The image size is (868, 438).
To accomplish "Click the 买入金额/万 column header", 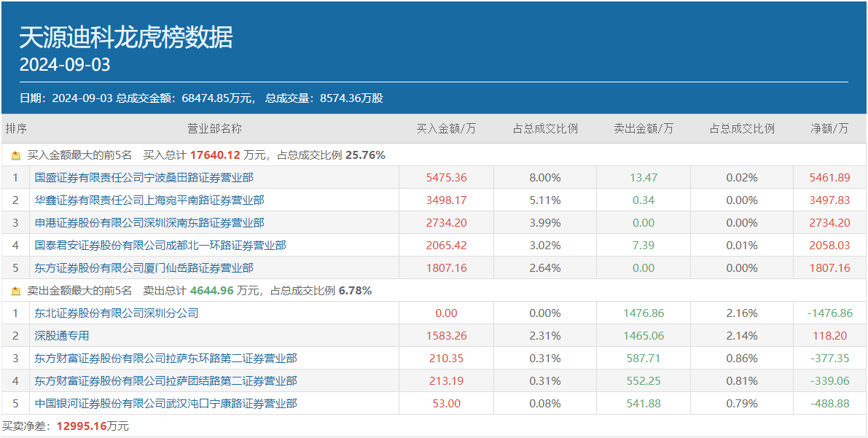I will pyautogui.click(x=446, y=128).
